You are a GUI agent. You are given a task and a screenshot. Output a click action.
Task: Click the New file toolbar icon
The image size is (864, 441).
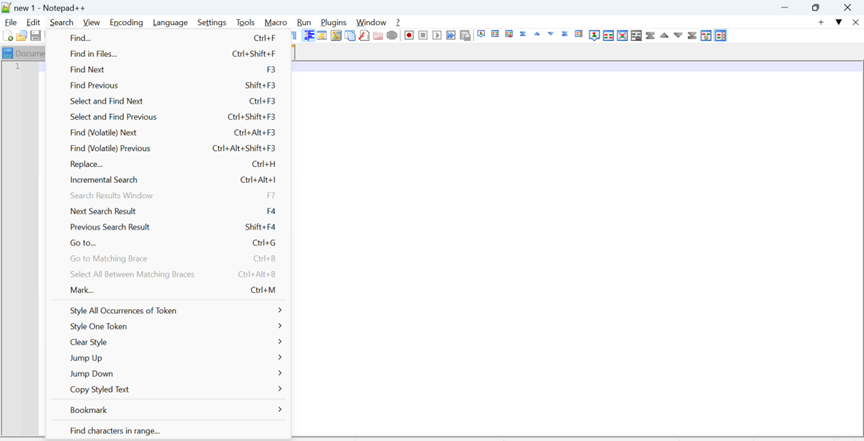pos(8,36)
